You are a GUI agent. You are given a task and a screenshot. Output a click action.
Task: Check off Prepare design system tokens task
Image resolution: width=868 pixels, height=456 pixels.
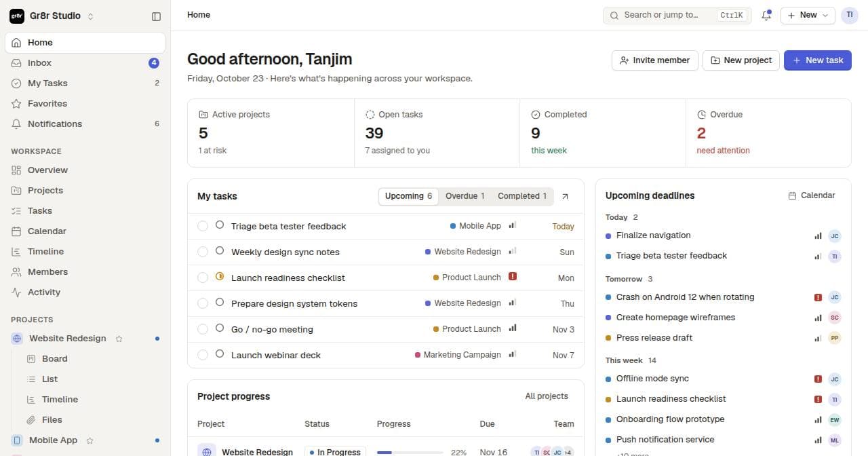click(203, 303)
